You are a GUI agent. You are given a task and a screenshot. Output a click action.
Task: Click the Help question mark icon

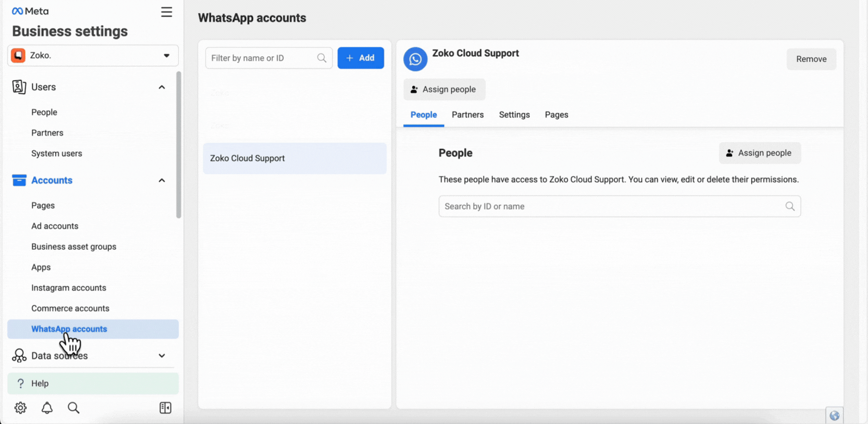[x=20, y=383]
